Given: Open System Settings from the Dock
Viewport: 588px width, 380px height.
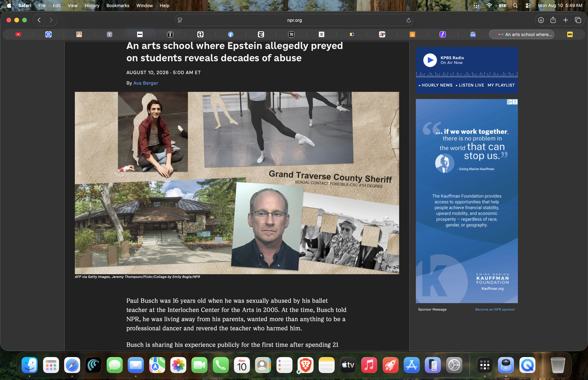Looking at the screenshot, I should [454, 365].
